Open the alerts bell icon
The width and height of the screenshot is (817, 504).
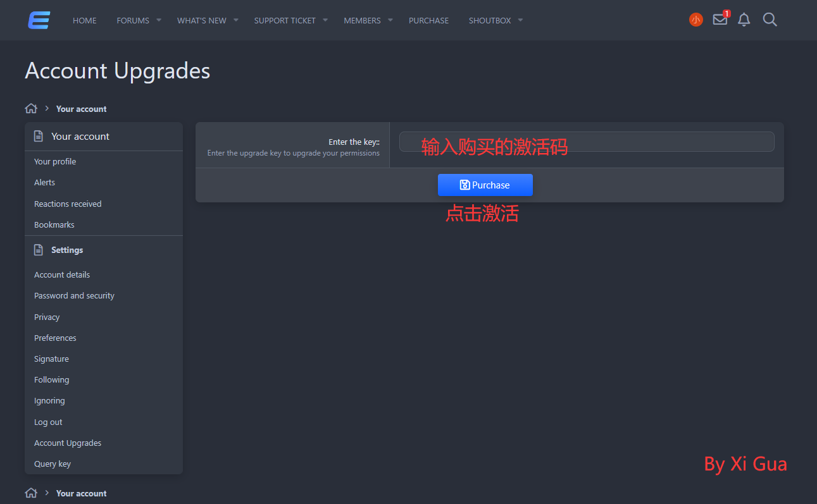pyautogui.click(x=744, y=20)
